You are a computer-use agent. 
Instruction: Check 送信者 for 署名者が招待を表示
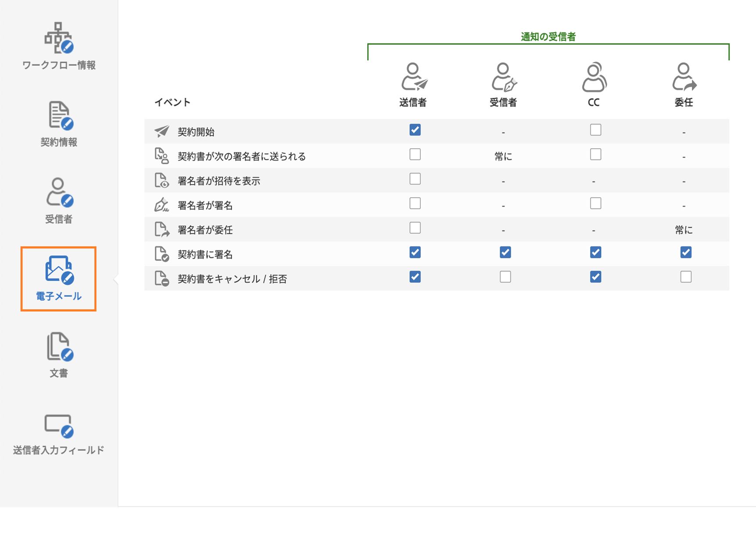[415, 179]
